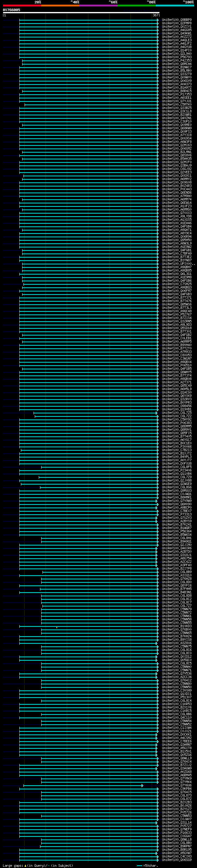The width and height of the screenshot is (197, 868).
Task: Select the UniRef100_P17353 label
Action: pos(177,94)
